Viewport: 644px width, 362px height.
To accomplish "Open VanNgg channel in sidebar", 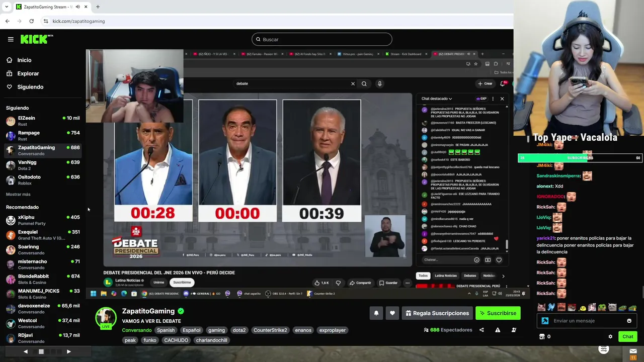I will tap(43, 165).
